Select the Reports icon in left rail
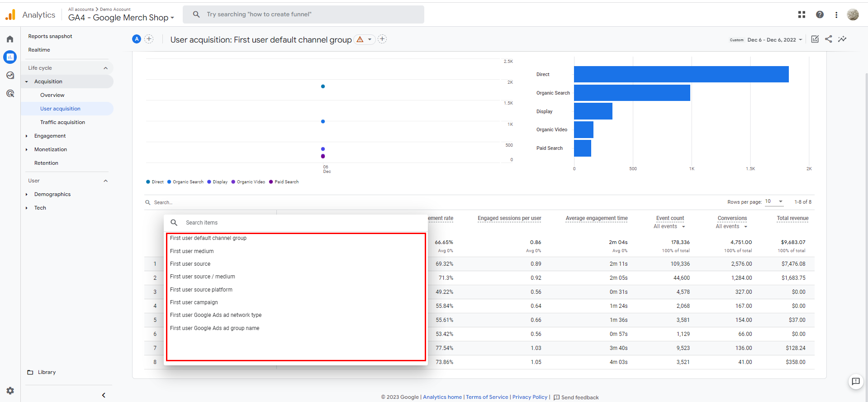This screenshot has width=868, height=402. [x=10, y=57]
